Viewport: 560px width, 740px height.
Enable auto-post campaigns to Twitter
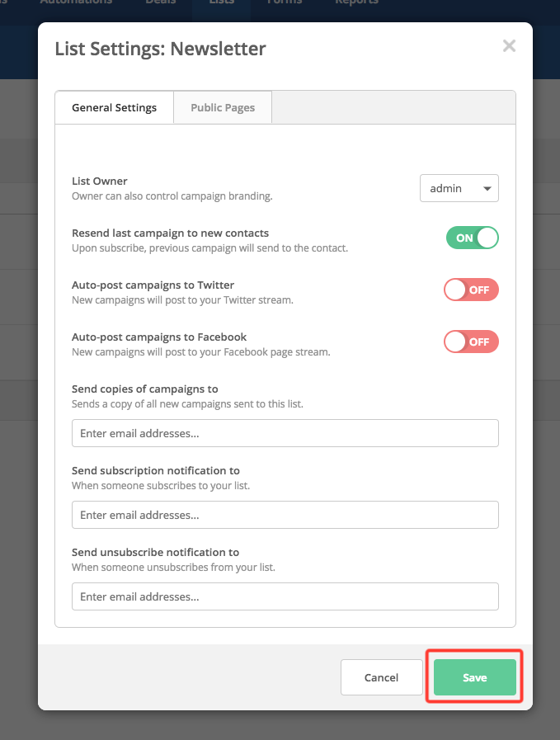(471, 290)
